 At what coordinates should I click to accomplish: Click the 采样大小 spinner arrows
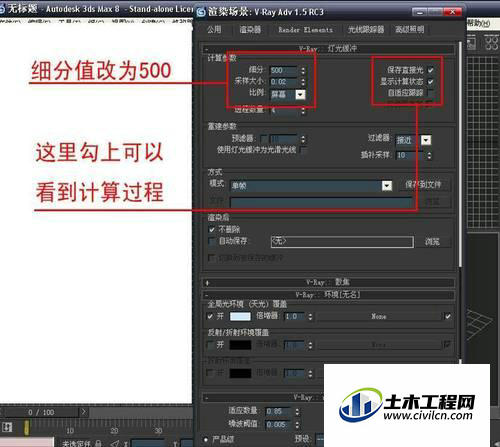point(303,82)
